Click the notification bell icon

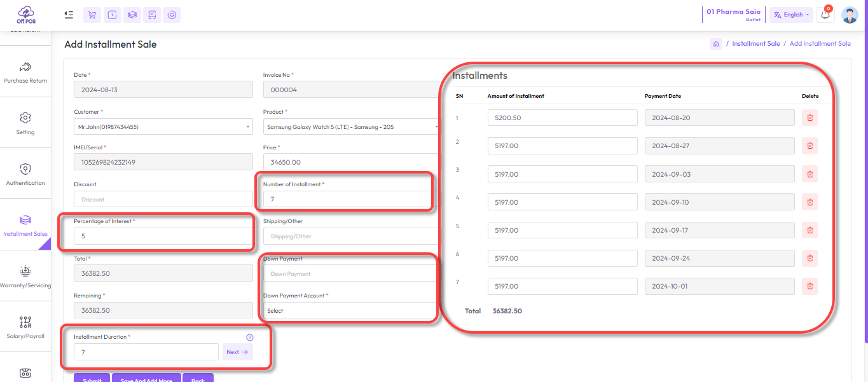tap(825, 15)
